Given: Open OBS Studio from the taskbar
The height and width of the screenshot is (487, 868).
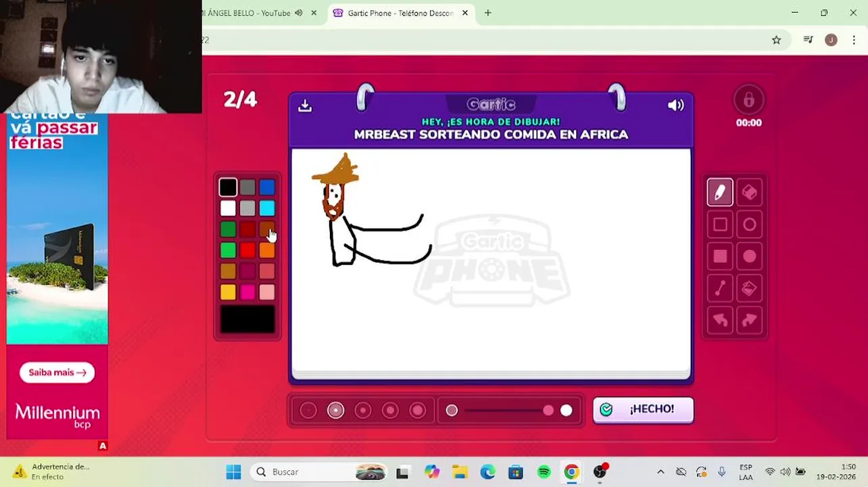Looking at the screenshot, I should click(600, 472).
